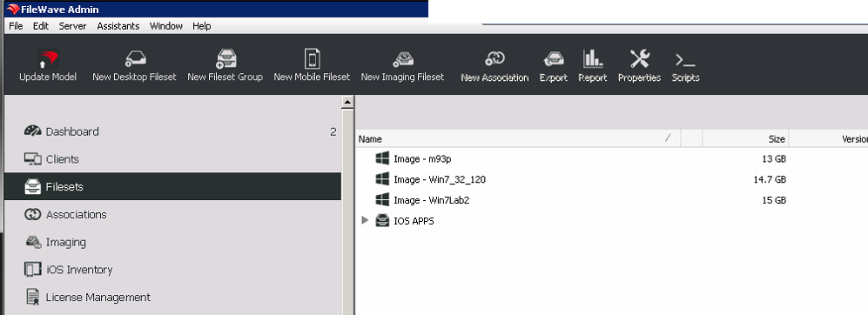Click the Update Model toolbar icon

tap(48, 59)
